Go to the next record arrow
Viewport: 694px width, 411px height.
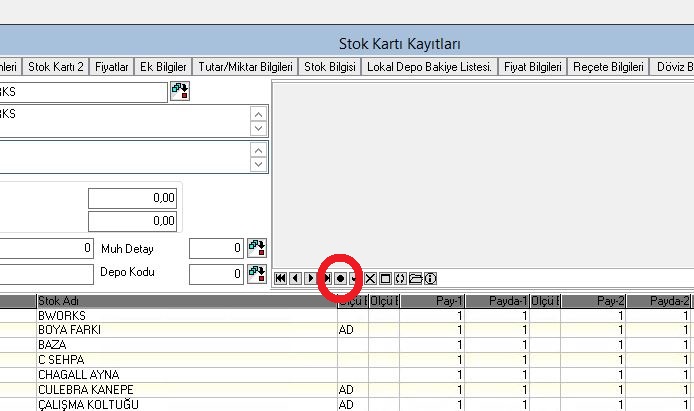(311, 278)
